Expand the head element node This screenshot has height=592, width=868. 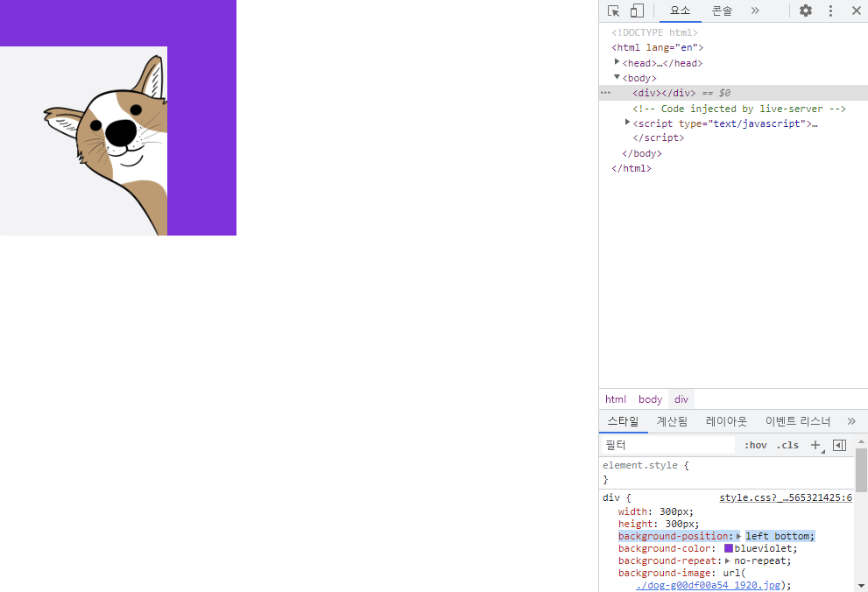pos(617,62)
